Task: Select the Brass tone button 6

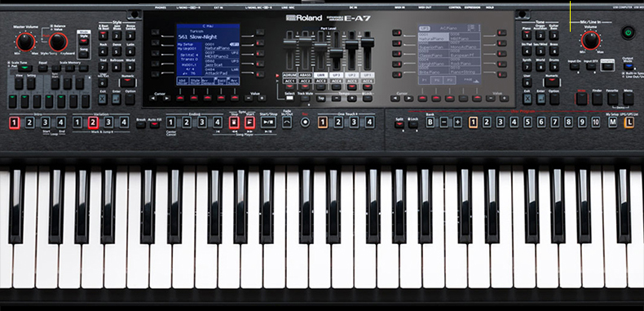Action: pyautogui.click(x=554, y=51)
